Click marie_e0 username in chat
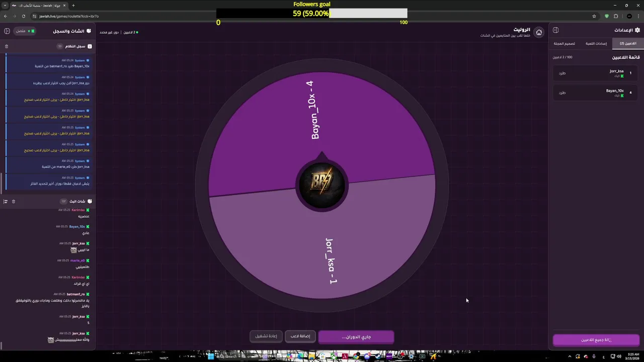644x362 pixels. (77, 260)
